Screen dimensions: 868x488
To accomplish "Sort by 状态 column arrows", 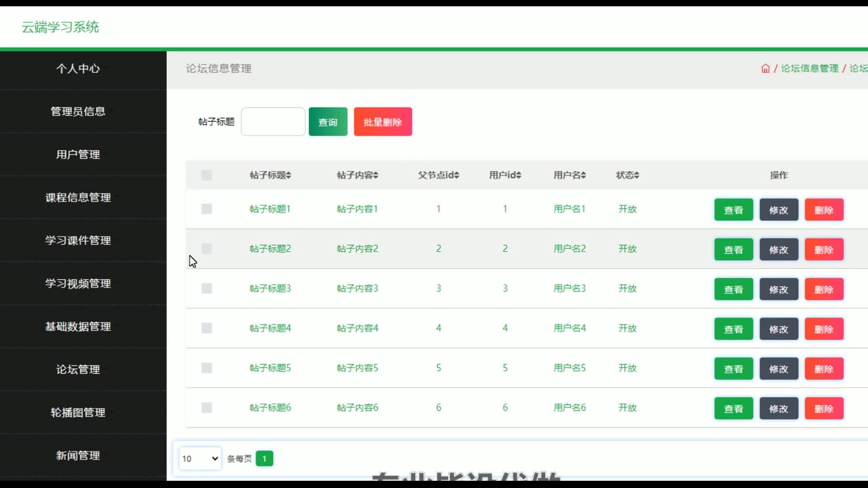I will pyautogui.click(x=637, y=175).
